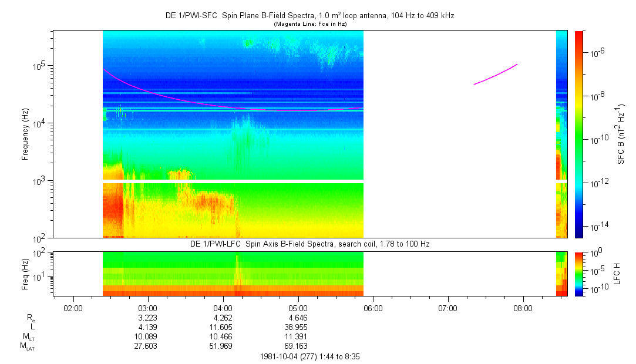Click the LFC H color bar
The height and width of the screenshot is (364, 636).
pyautogui.click(x=579, y=273)
